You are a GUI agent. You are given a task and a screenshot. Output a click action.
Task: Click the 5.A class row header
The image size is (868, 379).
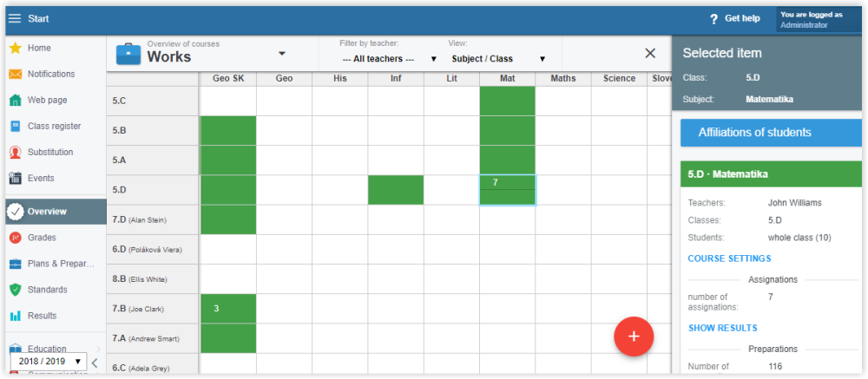(x=152, y=160)
